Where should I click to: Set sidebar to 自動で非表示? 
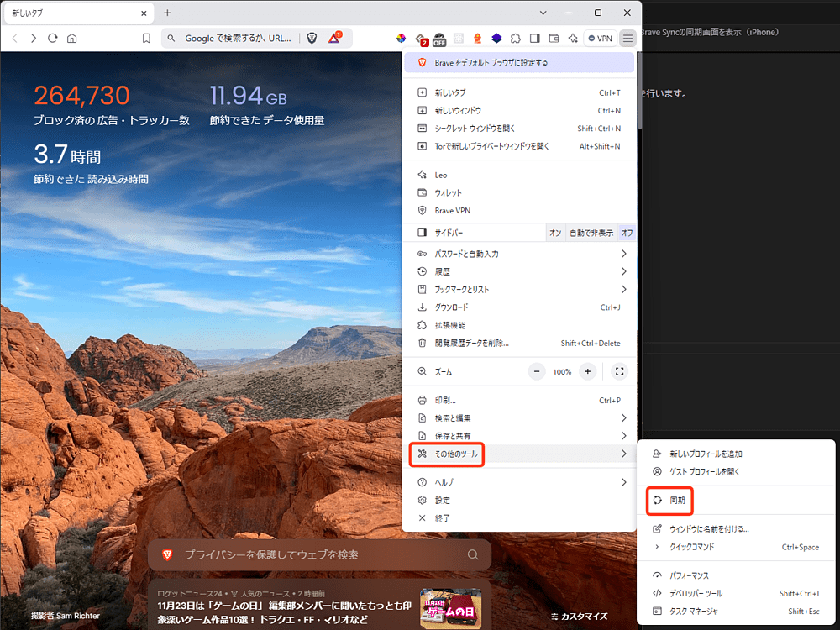tap(591, 233)
